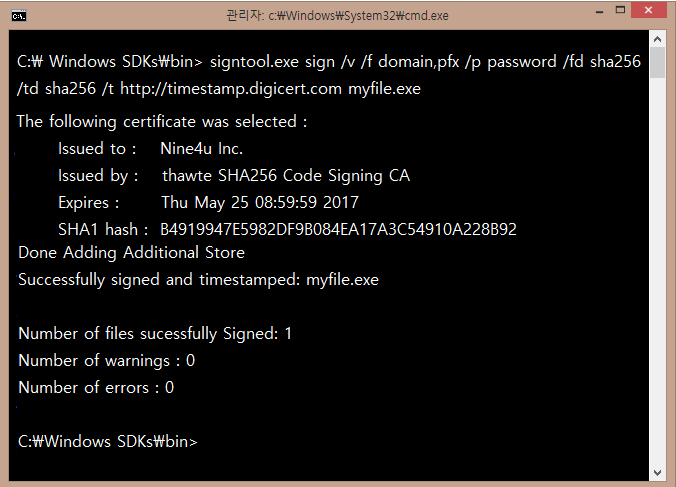Click the Number of warnings line

(x=107, y=361)
